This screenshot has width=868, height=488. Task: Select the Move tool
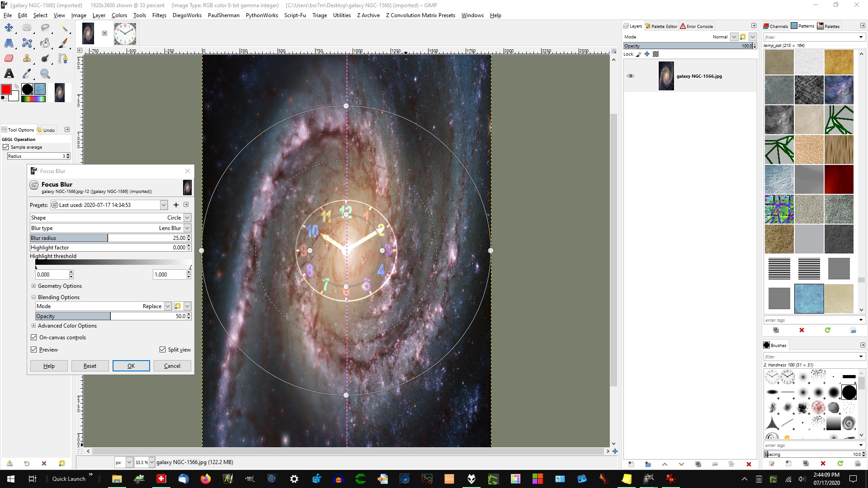[9, 28]
